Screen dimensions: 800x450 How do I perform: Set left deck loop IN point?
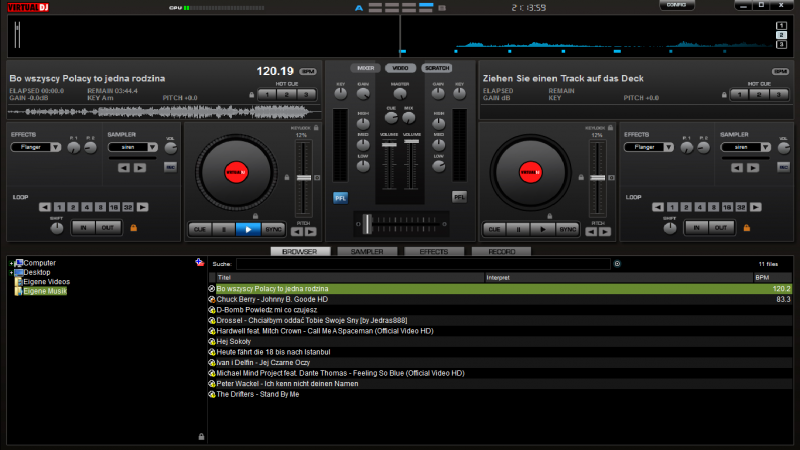(83, 228)
